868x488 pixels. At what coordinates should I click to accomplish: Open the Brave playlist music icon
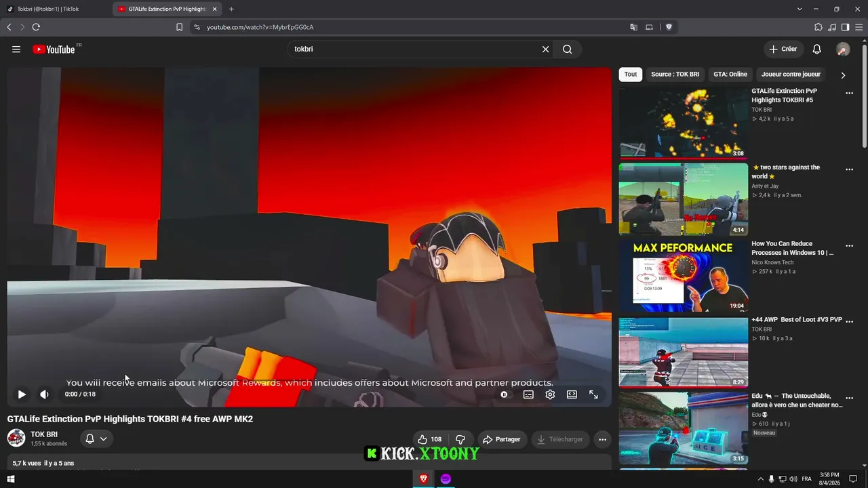(832, 27)
